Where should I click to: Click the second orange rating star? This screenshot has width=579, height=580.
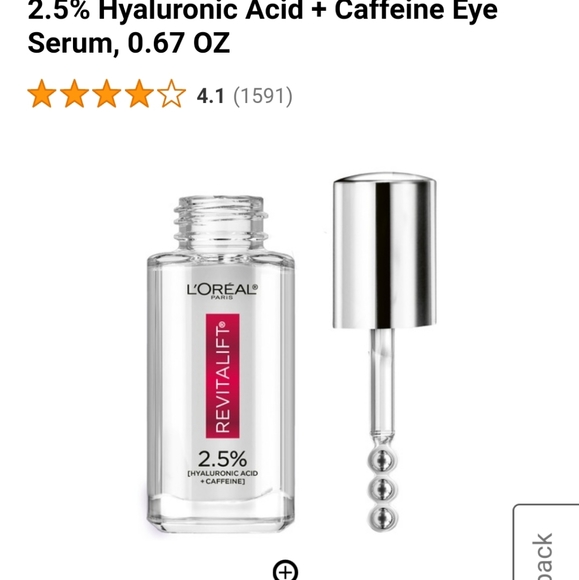[x=74, y=94]
